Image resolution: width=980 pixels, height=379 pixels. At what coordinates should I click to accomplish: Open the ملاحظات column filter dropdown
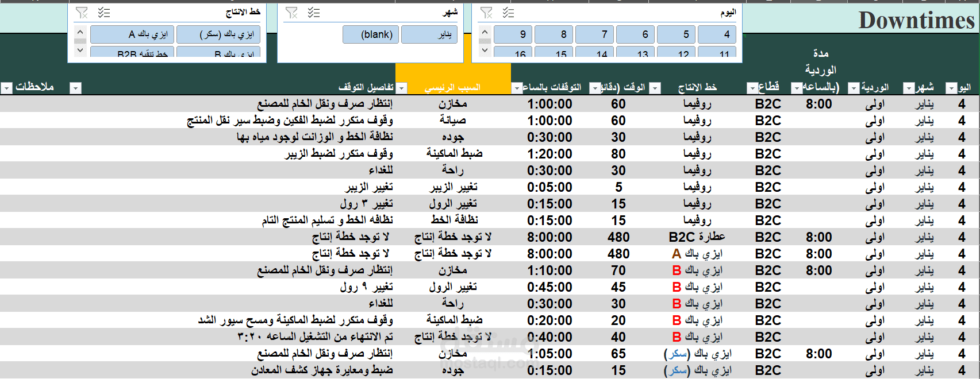click(x=6, y=88)
